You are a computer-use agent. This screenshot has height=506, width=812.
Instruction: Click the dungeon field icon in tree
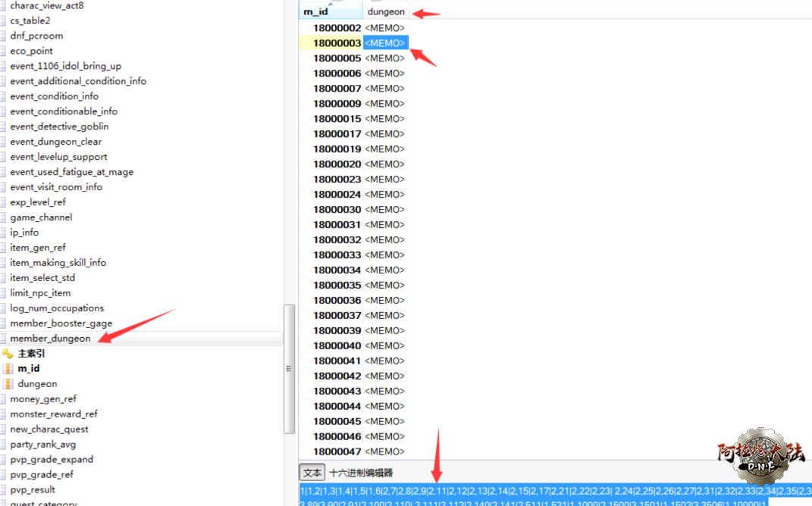(8, 384)
